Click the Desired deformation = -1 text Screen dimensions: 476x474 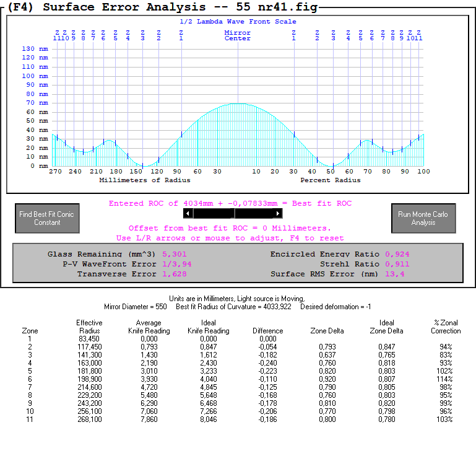[x=335, y=307]
